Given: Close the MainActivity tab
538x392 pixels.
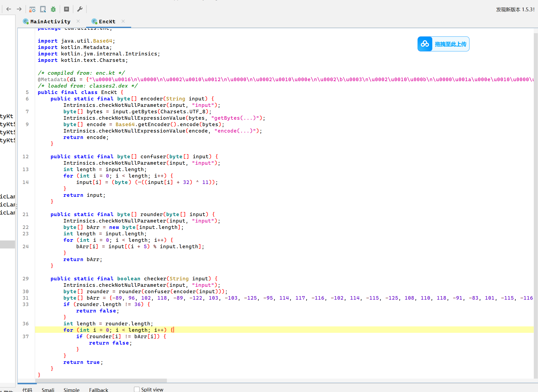Looking at the screenshot, I should coord(78,21).
